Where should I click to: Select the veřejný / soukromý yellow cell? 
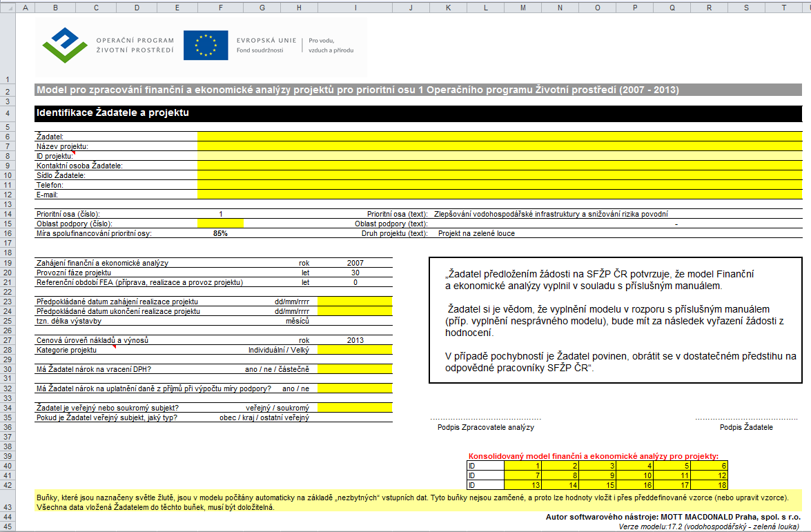tap(355, 408)
